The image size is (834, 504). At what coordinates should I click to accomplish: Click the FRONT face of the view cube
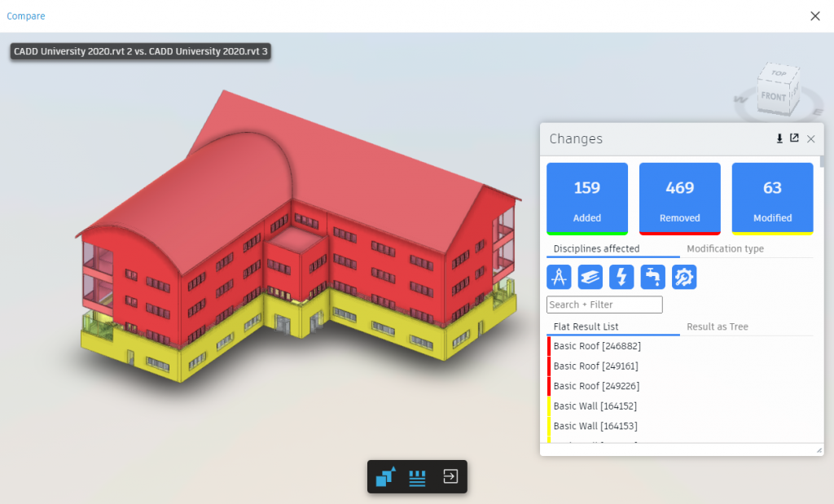pos(774,96)
